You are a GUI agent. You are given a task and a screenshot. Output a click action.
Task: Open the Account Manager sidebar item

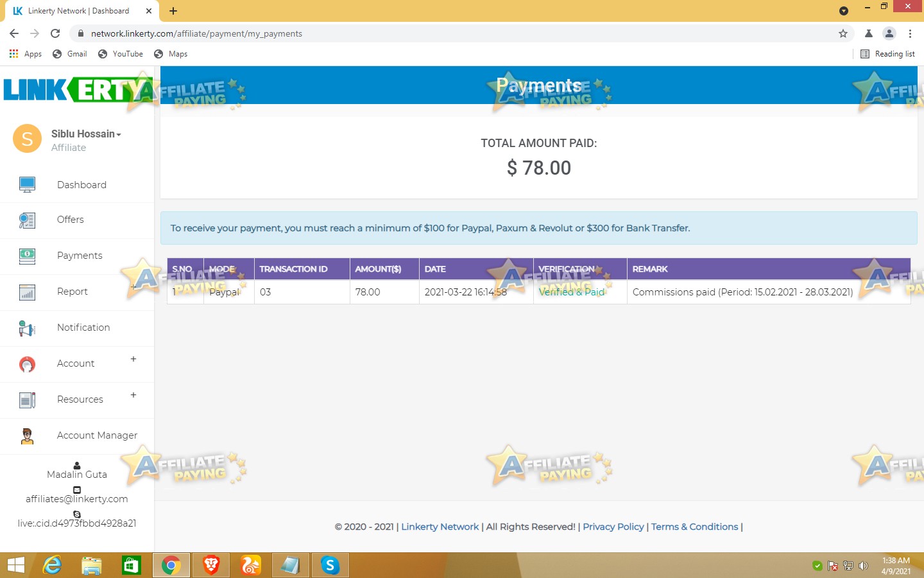(97, 435)
